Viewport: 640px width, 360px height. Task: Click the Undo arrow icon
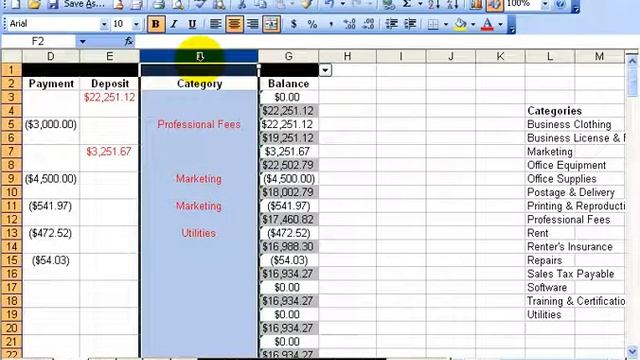[x=330, y=4]
